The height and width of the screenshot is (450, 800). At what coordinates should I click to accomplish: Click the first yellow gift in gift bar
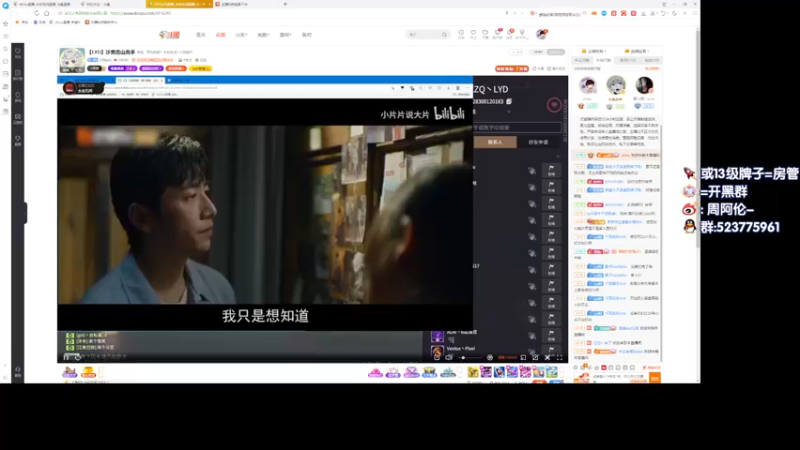pos(473,372)
